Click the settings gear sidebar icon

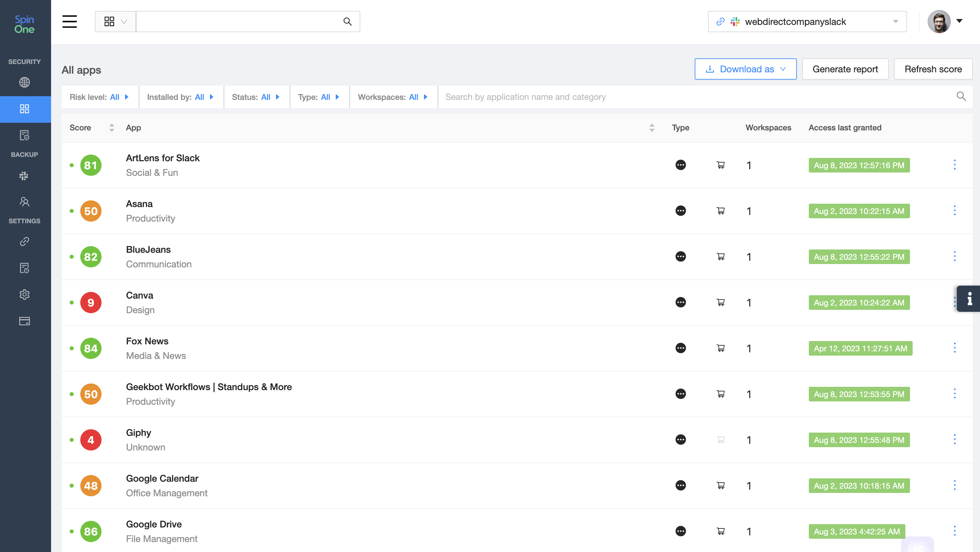point(24,294)
